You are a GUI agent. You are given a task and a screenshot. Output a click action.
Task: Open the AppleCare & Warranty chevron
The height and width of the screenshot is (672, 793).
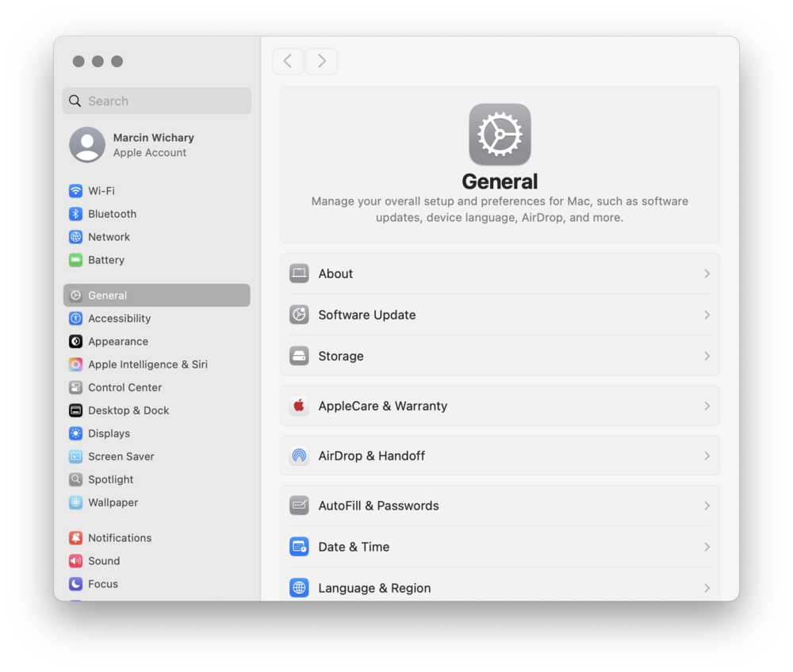pos(707,406)
